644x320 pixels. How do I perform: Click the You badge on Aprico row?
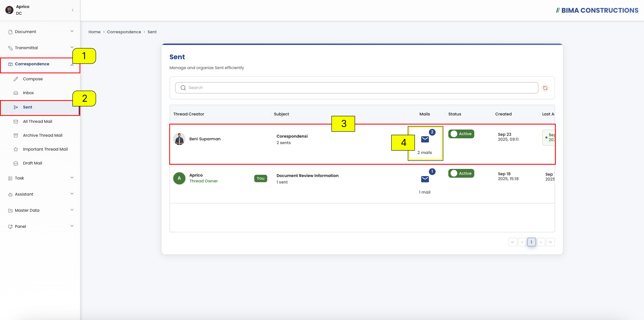click(x=261, y=178)
